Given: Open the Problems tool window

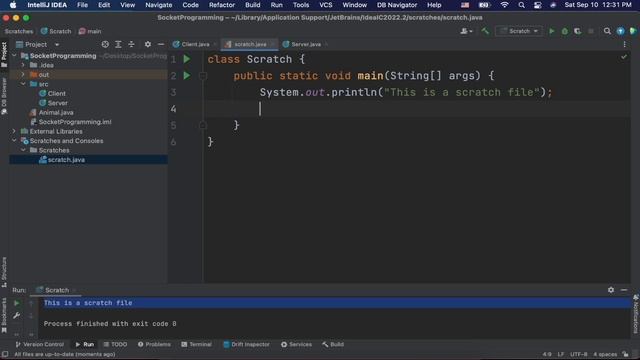Looking at the screenshot, I should [x=154, y=344].
